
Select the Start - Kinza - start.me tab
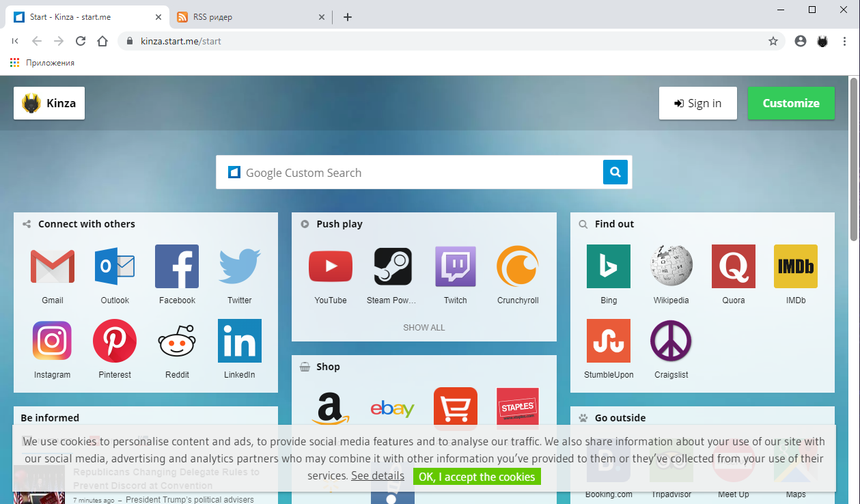87,17
